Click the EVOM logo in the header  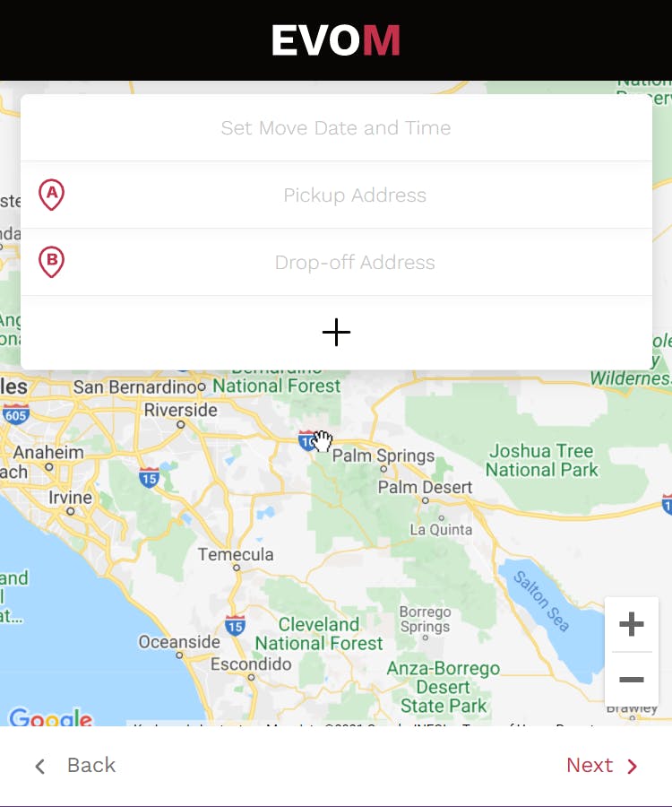pos(336,40)
